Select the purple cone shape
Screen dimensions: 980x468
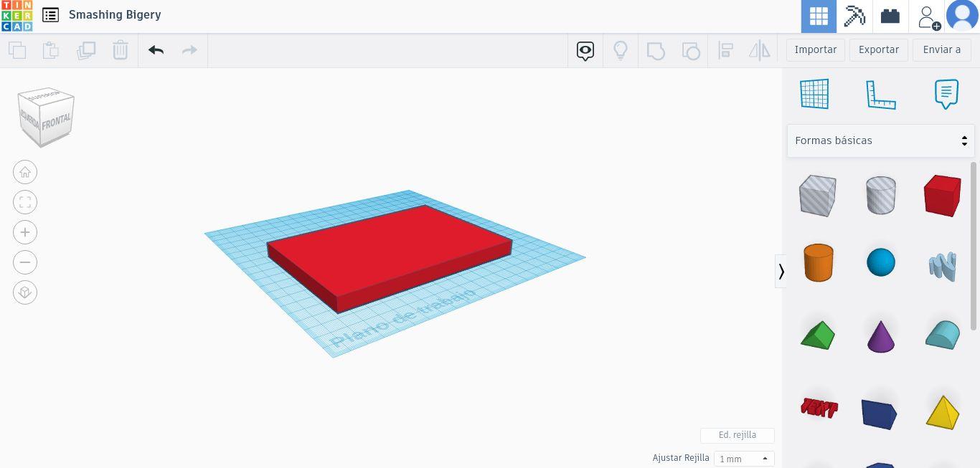(x=880, y=336)
